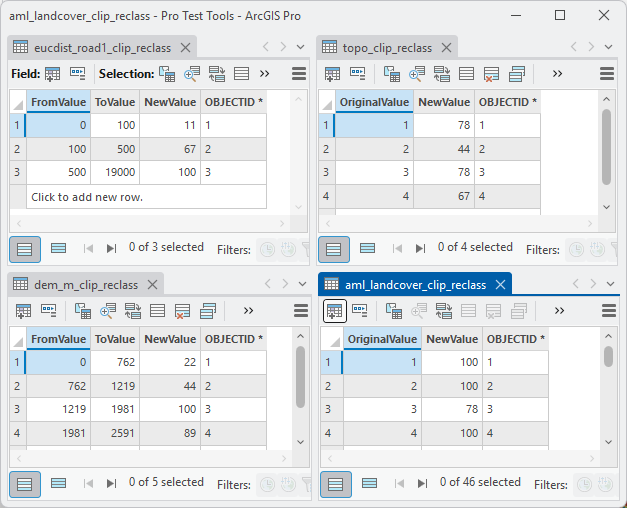Click Clear Selection in eucdist_road1_clip_reclass table
This screenshot has width=627, height=508.
[242, 74]
